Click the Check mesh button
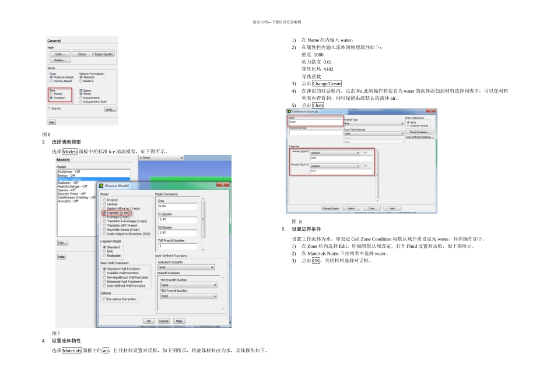554x392 pixels. click(82, 54)
